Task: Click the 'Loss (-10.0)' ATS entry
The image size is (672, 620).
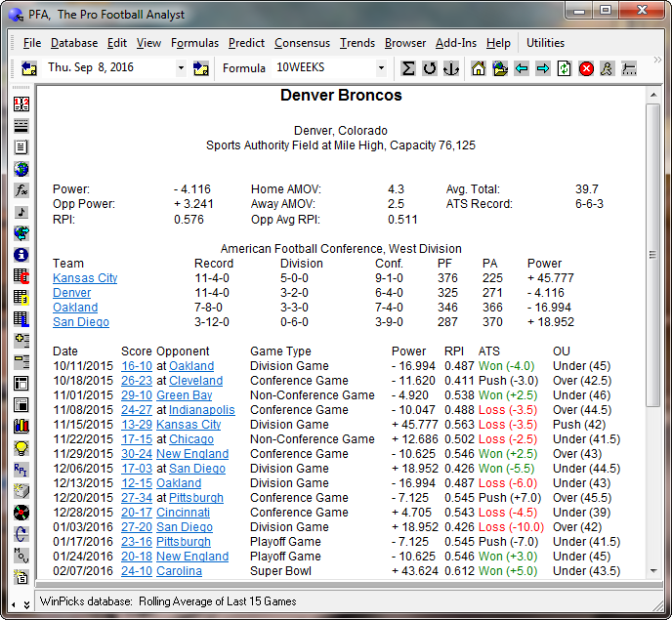Action: pyautogui.click(x=511, y=527)
